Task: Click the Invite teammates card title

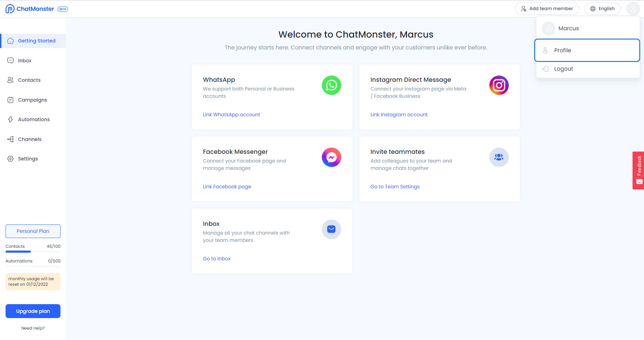Action: (x=398, y=152)
